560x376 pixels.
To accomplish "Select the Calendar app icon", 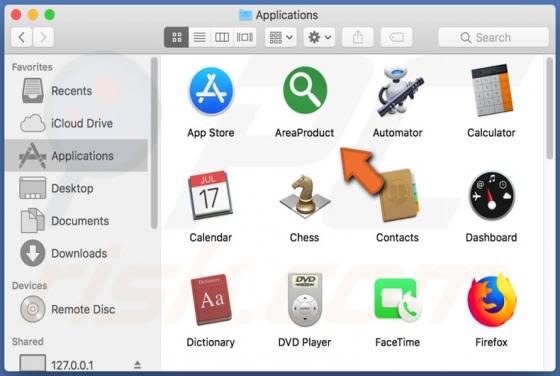I will point(210,195).
